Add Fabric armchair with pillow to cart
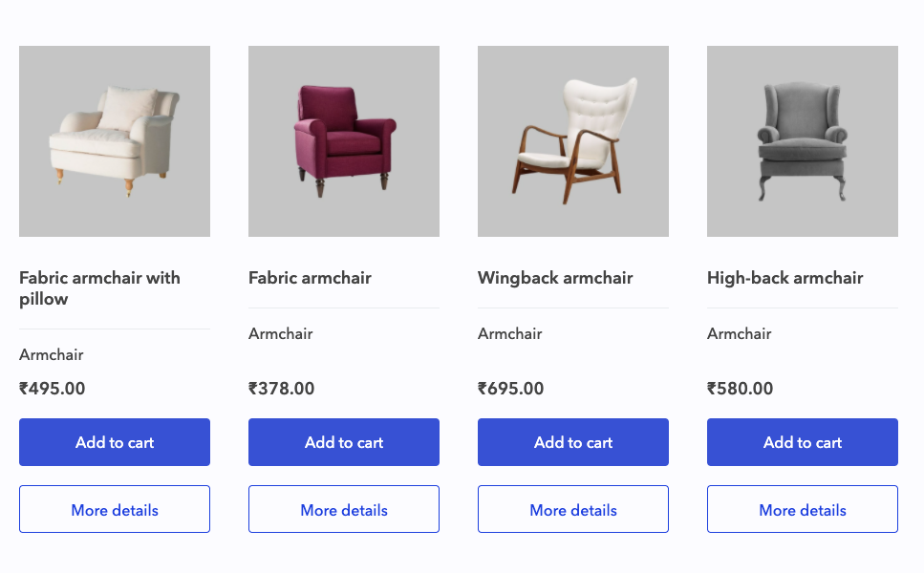 pyautogui.click(x=115, y=442)
